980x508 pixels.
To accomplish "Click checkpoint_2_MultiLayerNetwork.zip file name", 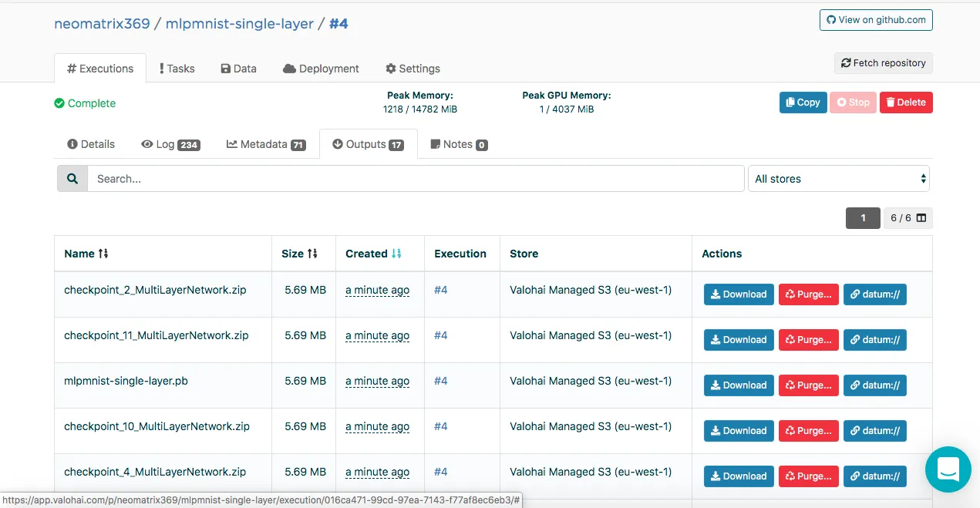I will pyautogui.click(x=155, y=291).
